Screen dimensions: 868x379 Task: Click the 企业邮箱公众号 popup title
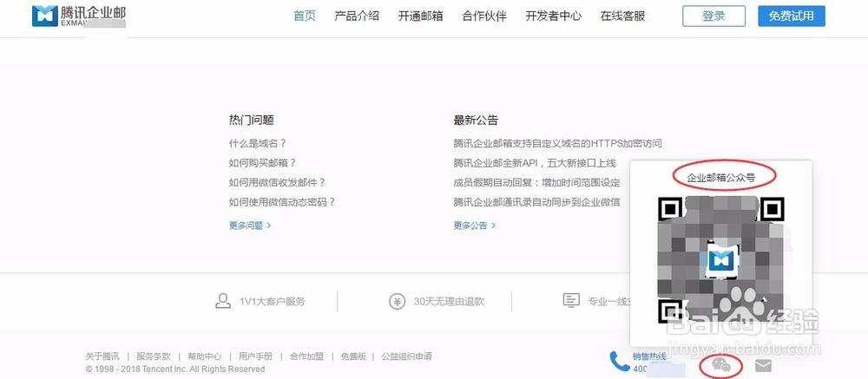point(720,178)
